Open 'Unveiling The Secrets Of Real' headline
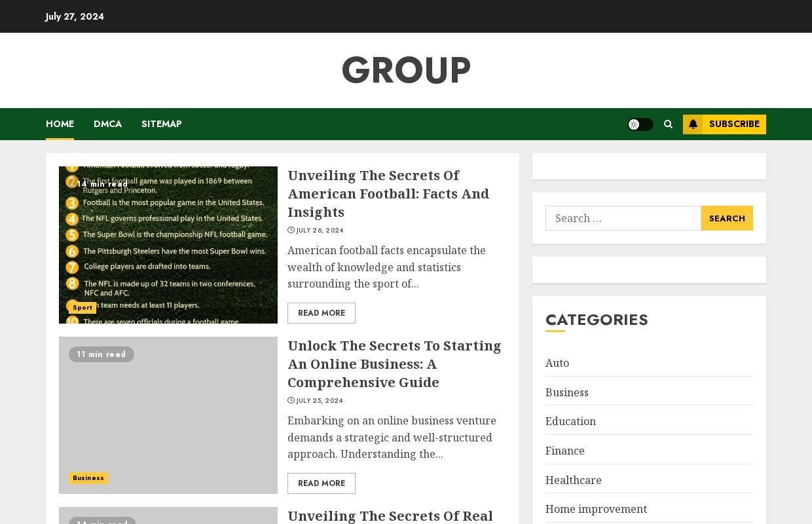This screenshot has height=524, width=812. pyautogui.click(x=390, y=516)
